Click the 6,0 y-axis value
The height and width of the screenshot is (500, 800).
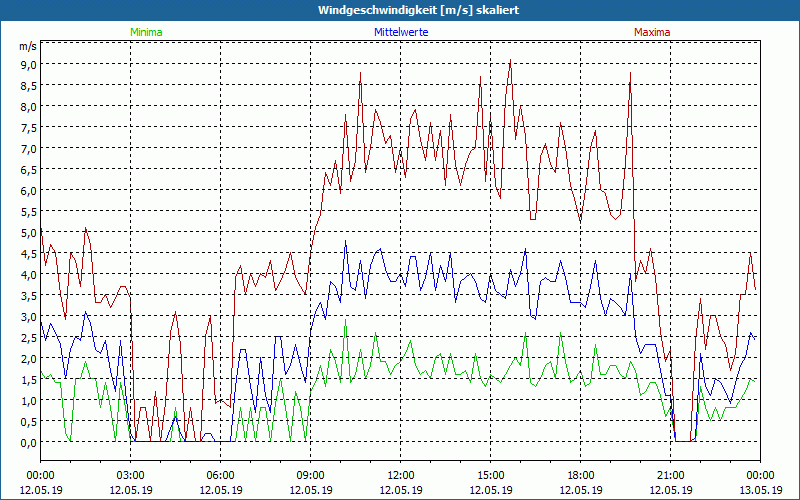[29, 190]
